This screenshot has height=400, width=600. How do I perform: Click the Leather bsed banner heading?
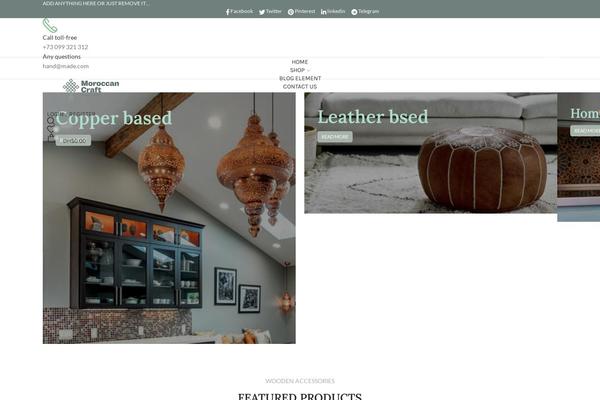point(373,117)
